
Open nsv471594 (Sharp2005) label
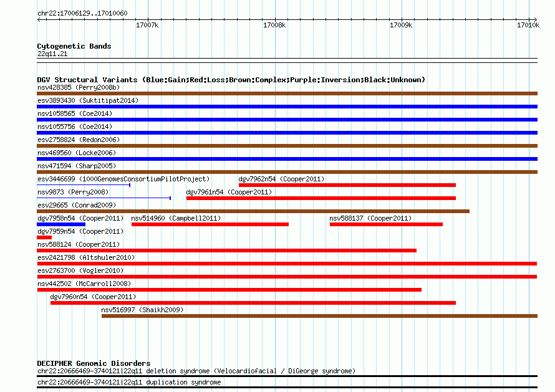pos(77,166)
